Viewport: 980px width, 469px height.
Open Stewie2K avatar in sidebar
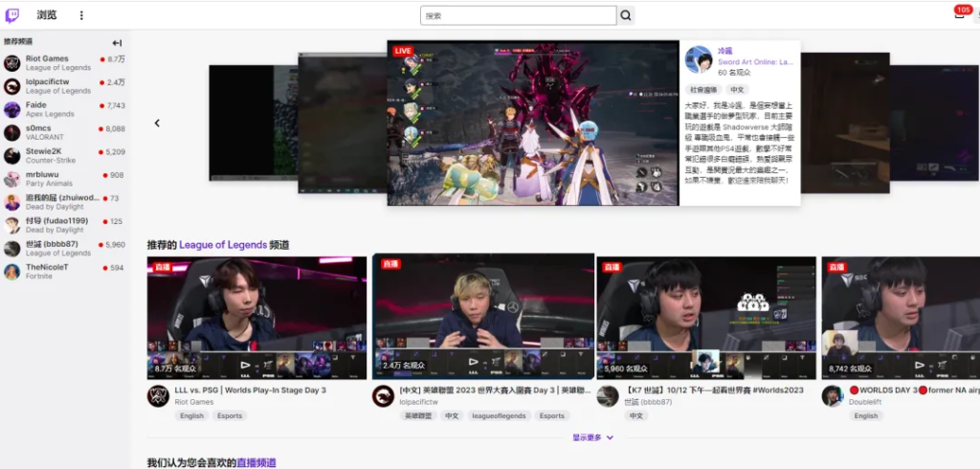point(11,156)
